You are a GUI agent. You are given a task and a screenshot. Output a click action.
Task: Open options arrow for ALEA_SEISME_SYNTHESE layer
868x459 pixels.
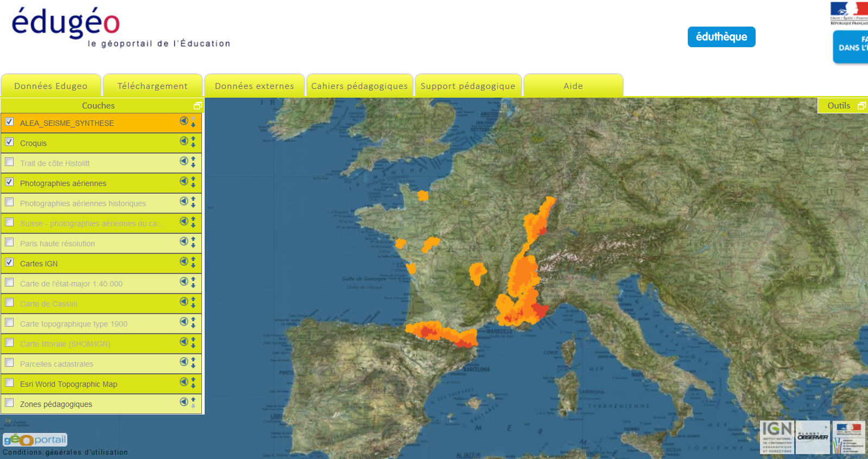(x=184, y=121)
